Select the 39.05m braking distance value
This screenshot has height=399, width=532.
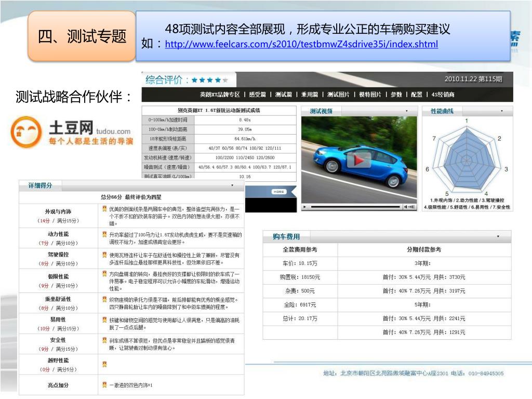click(x=245, y=129)
